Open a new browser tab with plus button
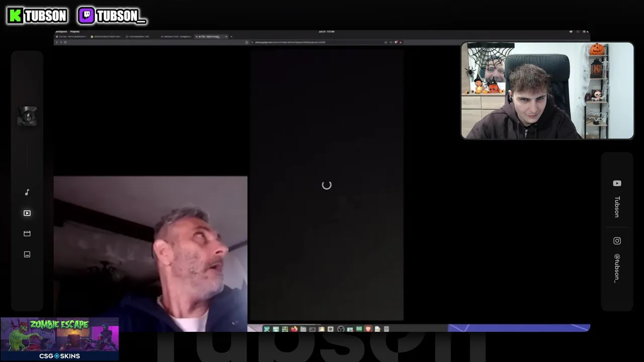Screen dimensions: 644x362 [x=231, y=37]
